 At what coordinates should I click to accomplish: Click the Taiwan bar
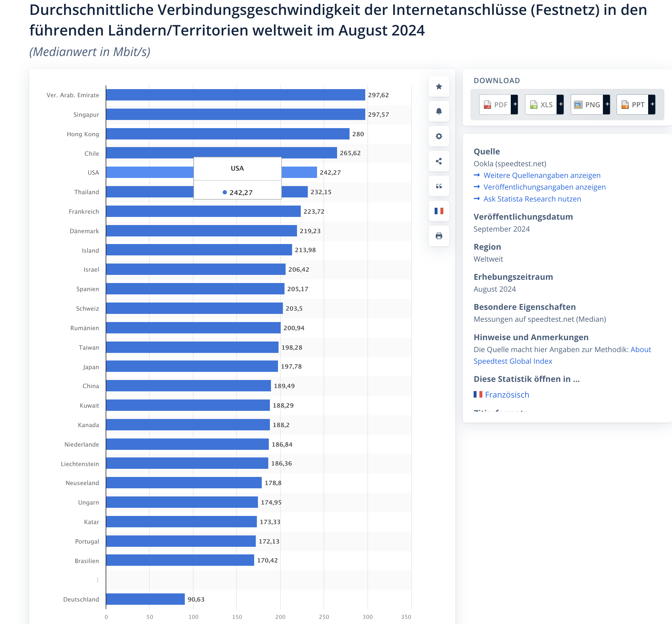pyautogui.click(x=192, y=347)
